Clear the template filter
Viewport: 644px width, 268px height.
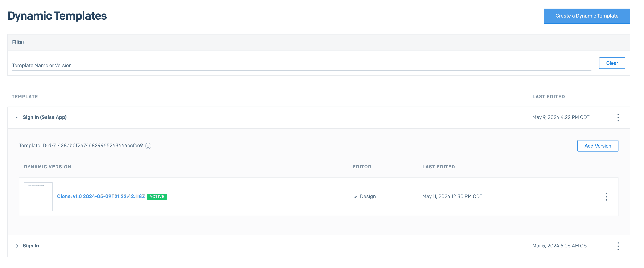click(x=612, y=63)
